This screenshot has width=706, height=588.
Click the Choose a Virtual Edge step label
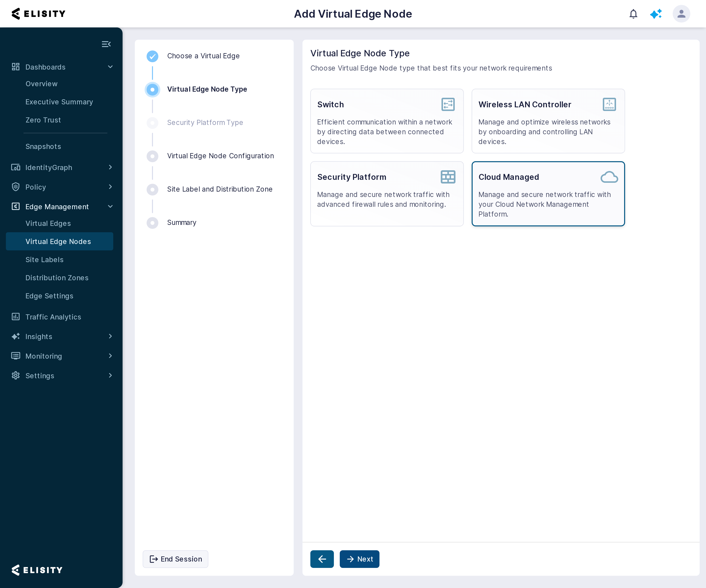pyautogui.click(x=203, y=56)
